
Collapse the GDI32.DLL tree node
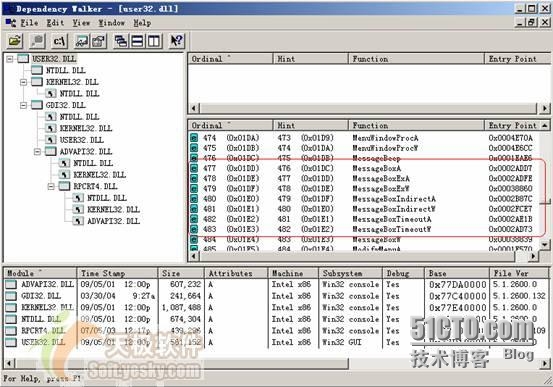point(23,105)
